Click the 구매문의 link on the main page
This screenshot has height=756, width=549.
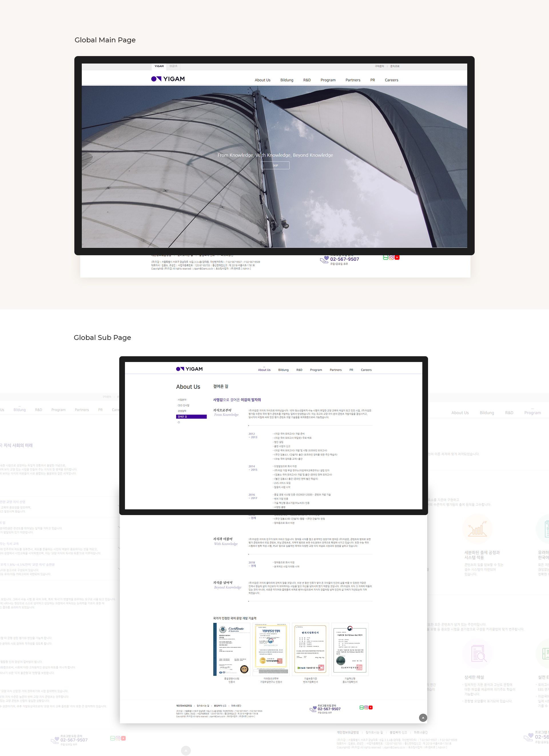click(x=379, y=66)
